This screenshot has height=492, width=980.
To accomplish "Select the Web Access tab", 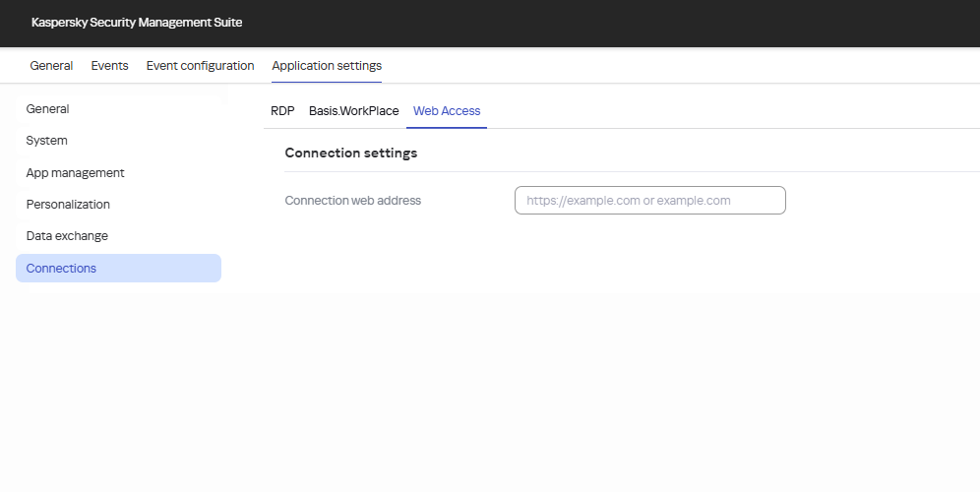I will coord(447,111).
